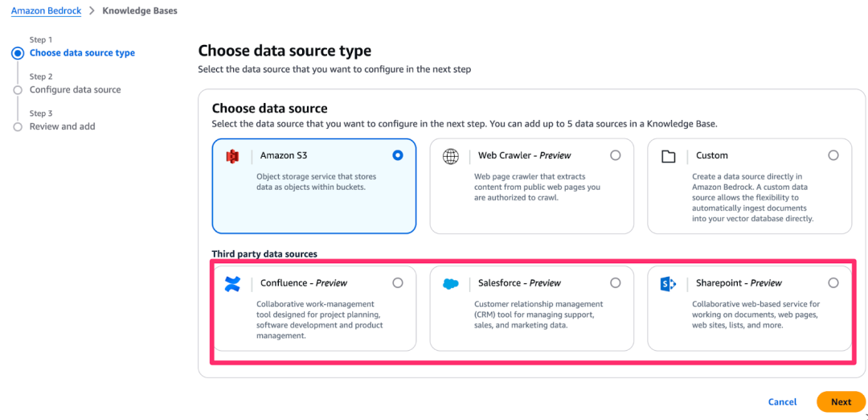Screen dimensions: 868x420
Task: Click the Confluence logo icon
Action: click(x=232, y=283)
